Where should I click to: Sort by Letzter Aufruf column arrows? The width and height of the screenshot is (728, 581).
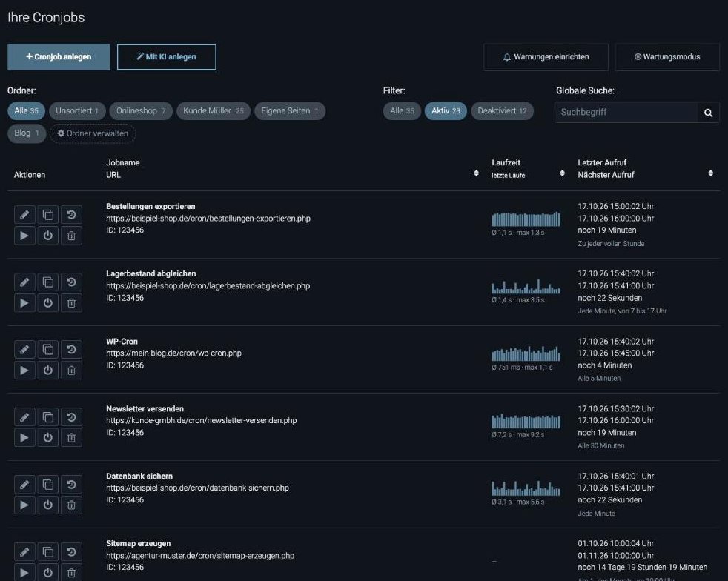click(x=710, y=173)
